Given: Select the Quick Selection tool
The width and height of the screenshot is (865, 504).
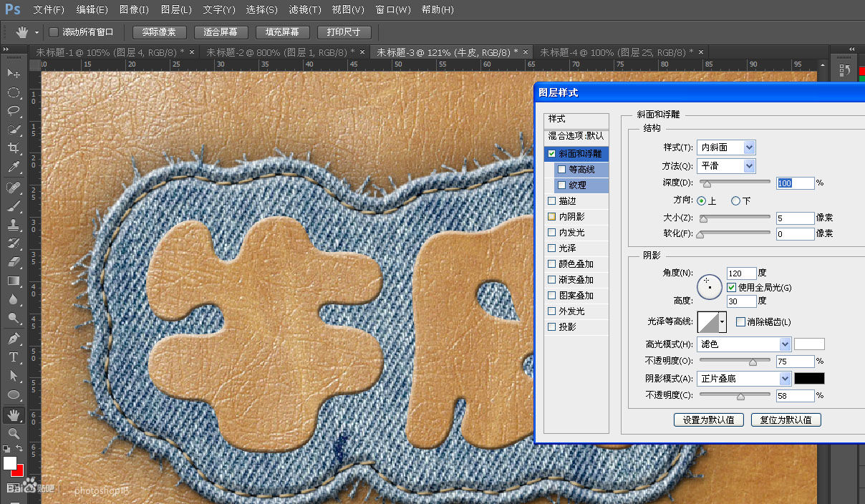Looking at the screenshot, I should [14, 130].
